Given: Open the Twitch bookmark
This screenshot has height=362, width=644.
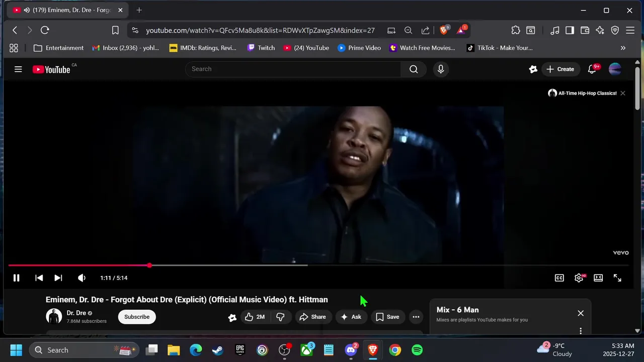Looking at the screenshot, I should tap(261, 48).
